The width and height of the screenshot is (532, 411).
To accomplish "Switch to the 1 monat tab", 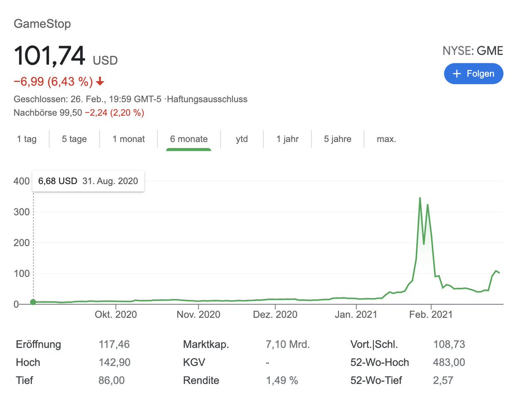I will [x=129, y=139].
